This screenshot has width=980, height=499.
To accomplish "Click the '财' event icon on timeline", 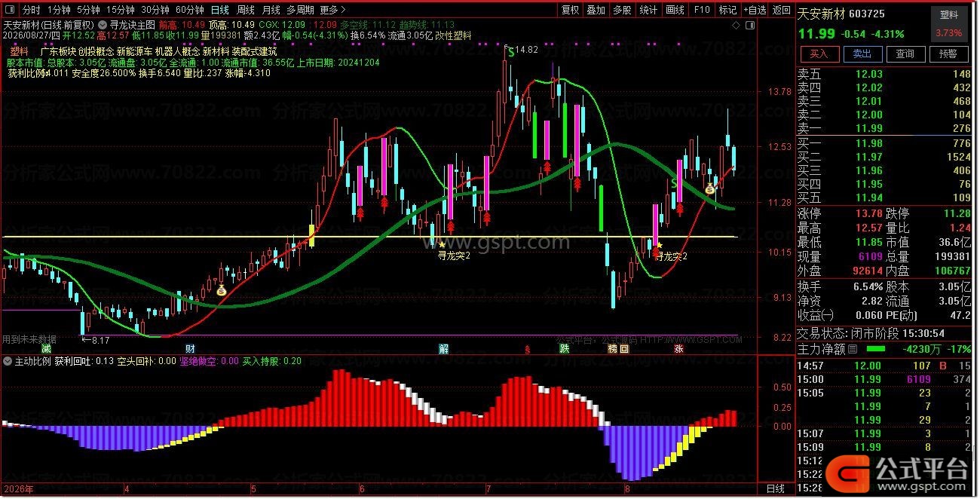I will click(x=190, y=349).
